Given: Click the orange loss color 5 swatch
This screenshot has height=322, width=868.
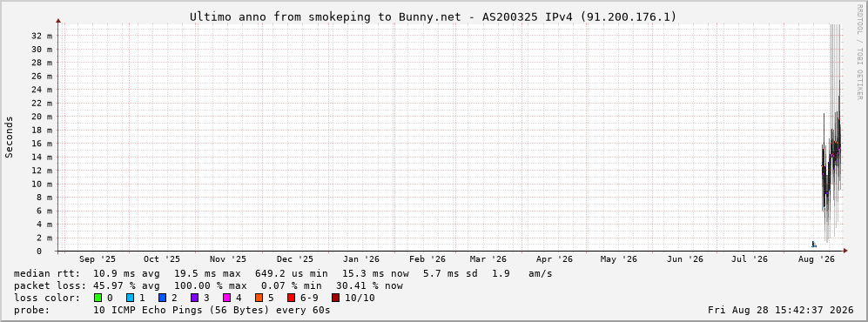Looking at the screenshot, I should (259, 298).
